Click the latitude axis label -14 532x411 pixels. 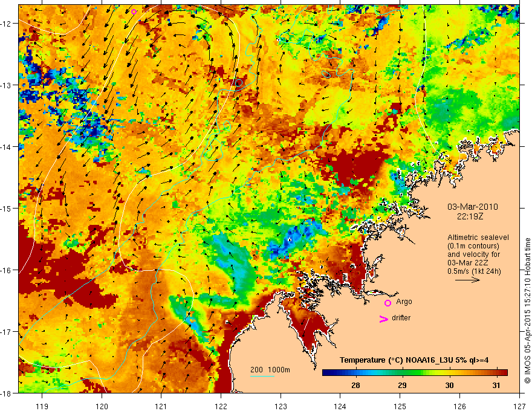7,147
